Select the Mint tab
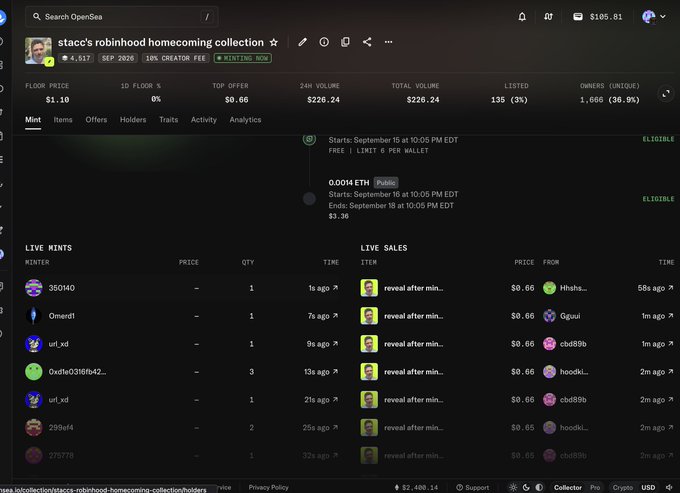The width and height of the screenshot is (680, 493). 33,120
